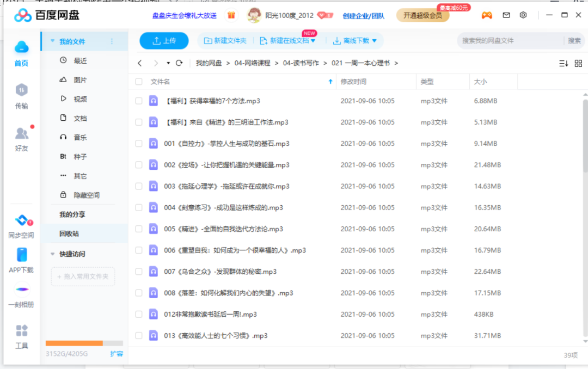Click mp3 icon of 013《高效能人士的七个习惯》
The width and height of the screenshot is (588, 369).
pos(154,336)
